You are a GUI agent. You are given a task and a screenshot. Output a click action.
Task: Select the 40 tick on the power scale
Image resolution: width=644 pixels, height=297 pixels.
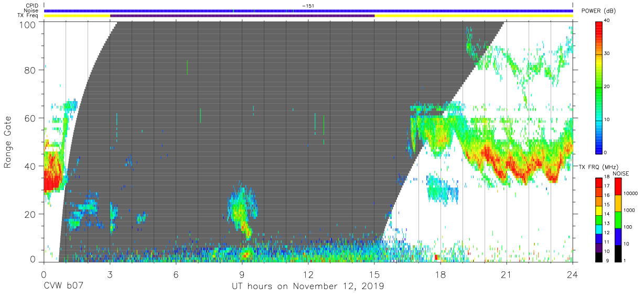click(x=608, y=20)
